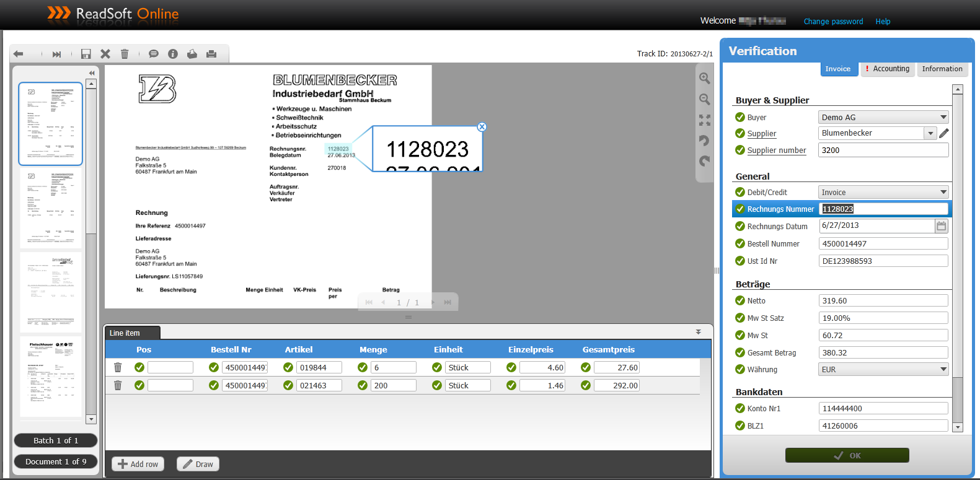Collapse the Line item panel
This screenshot has height=480, width=980.
pos(699,332)
